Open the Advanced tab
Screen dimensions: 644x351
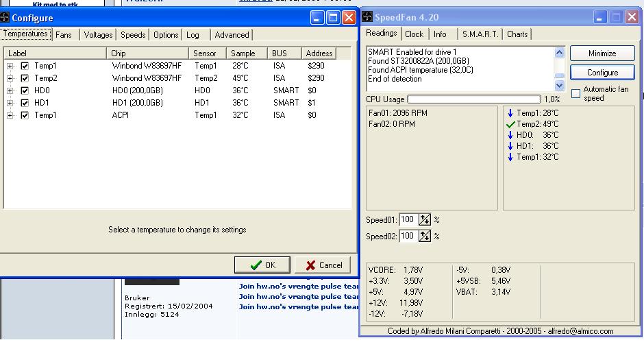232,35
